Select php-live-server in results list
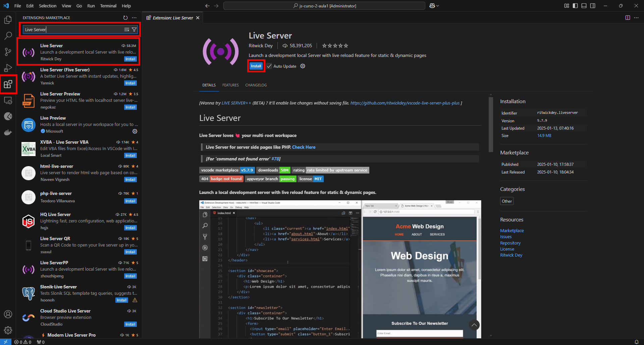This screenshot has height=345, width=644. 80,197
